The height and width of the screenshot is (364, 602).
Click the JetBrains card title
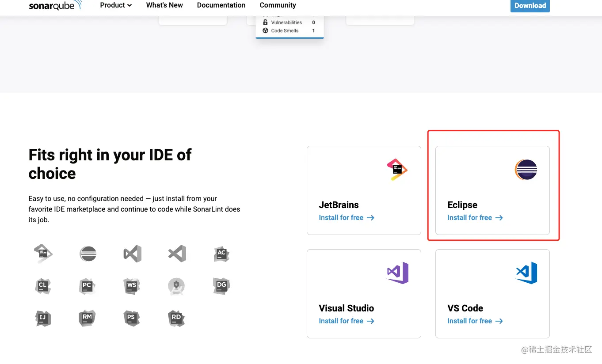click(339, 205)
